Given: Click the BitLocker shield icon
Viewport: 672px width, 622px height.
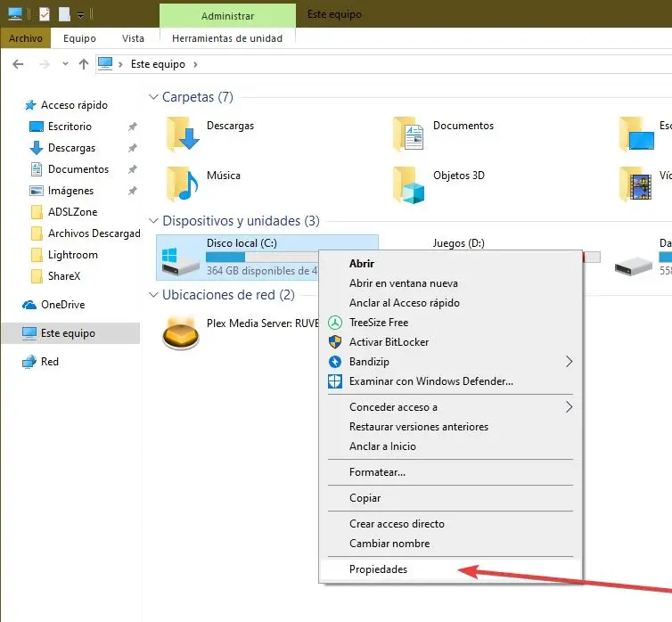Looking at the screenshot, I should (x=335, y=342).
